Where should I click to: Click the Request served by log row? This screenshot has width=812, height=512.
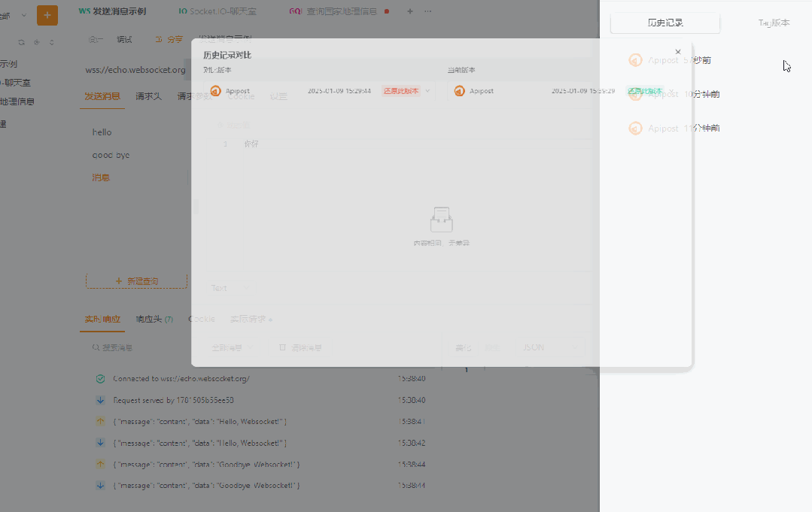click(x=260, y=400)
